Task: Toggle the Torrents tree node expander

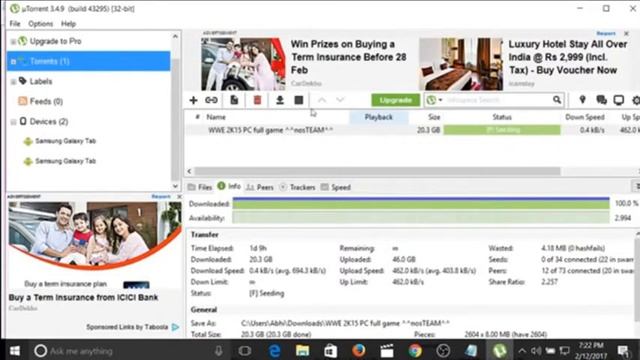Action: (x=13, y=62)
